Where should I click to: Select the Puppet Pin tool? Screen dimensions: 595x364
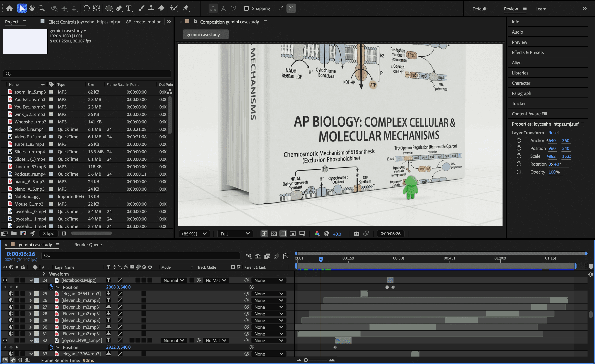(x=186, y=8)
